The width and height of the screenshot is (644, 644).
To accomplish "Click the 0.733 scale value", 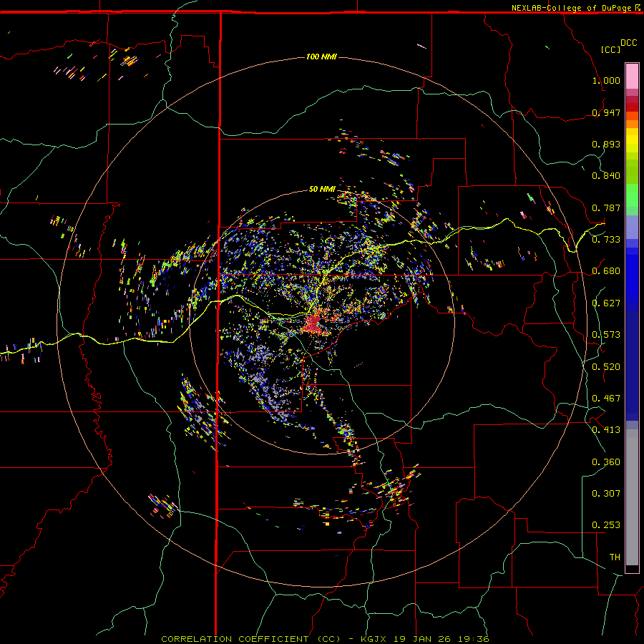I will click(x=606, y=240).
